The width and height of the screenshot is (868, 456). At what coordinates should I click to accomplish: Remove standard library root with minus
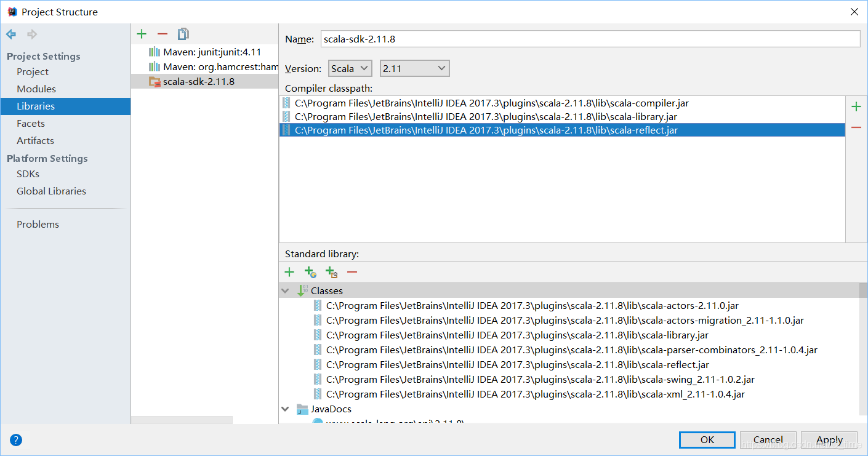pos(352,272)
